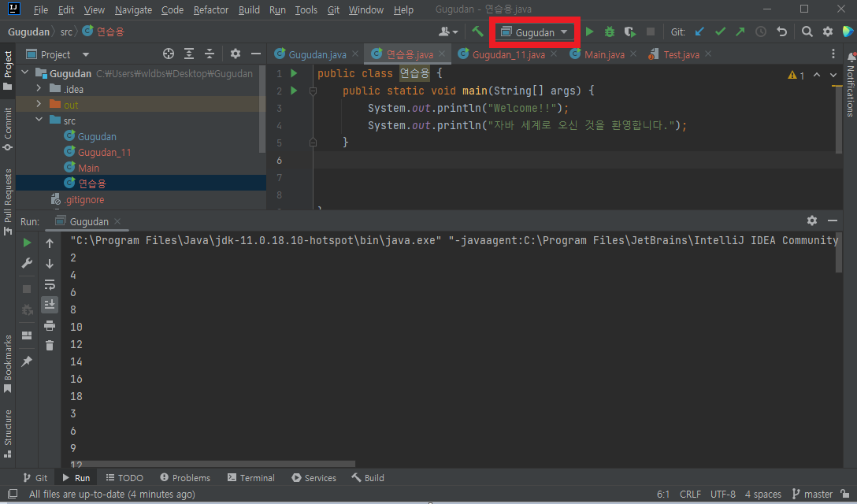
Task: Open the Build tool window
Action: [x=368, y=478]
